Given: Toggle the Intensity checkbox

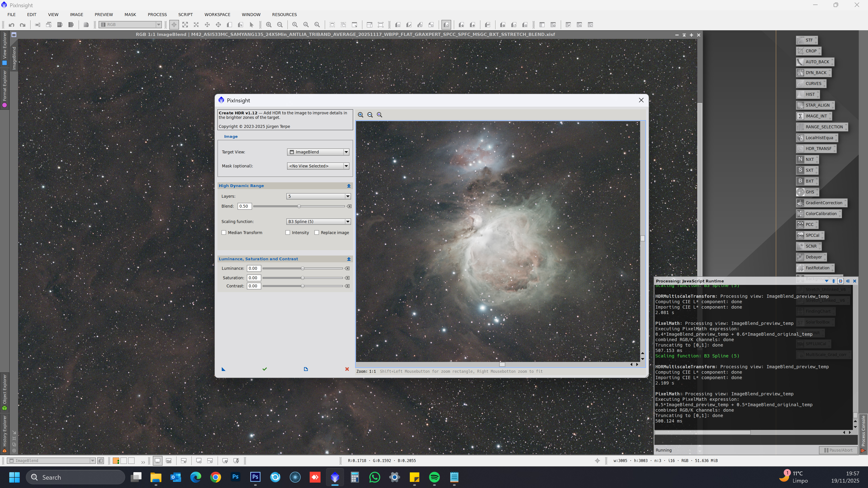Looking at the screenshot, I should click(288, 233).
